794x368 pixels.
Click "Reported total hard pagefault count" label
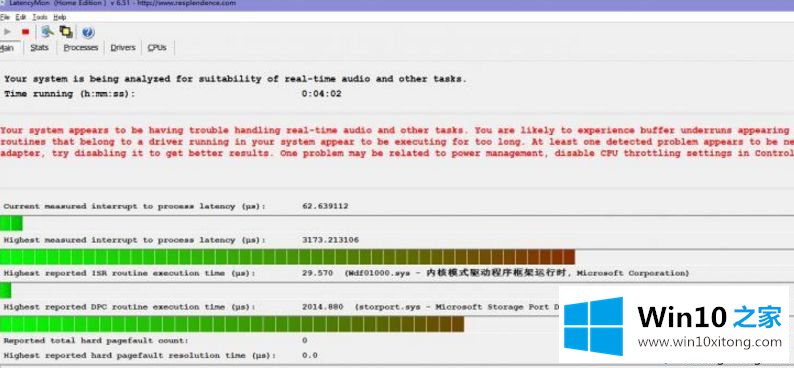pyautogui.click(x=96, y=341)
